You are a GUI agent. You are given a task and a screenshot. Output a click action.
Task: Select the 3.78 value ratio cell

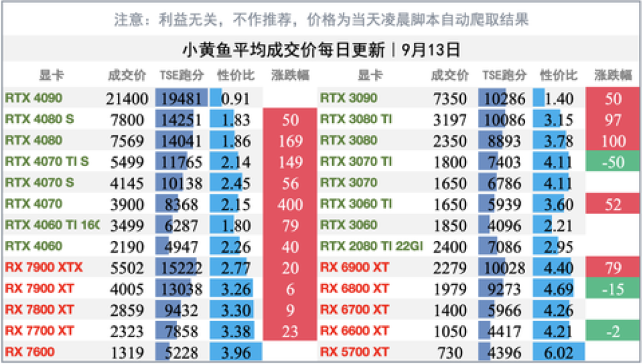pyautogui.click(x=558, y=141)
